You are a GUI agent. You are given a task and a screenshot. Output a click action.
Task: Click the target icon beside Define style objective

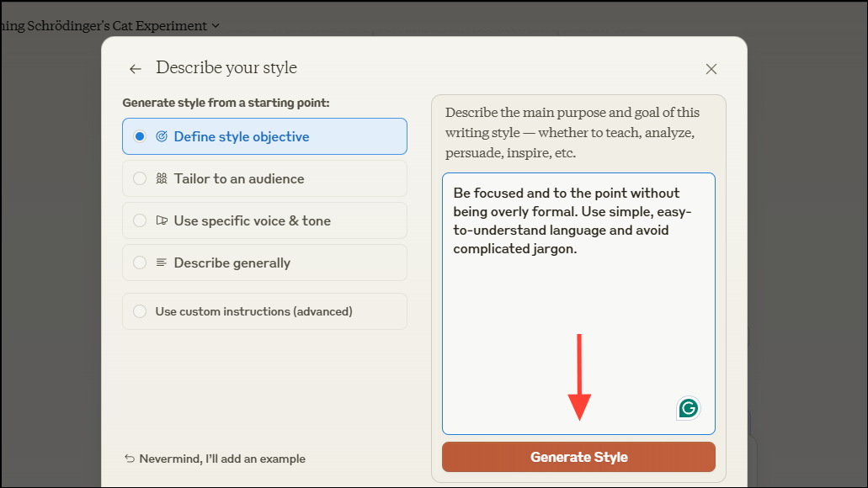[x=162, y=136]
